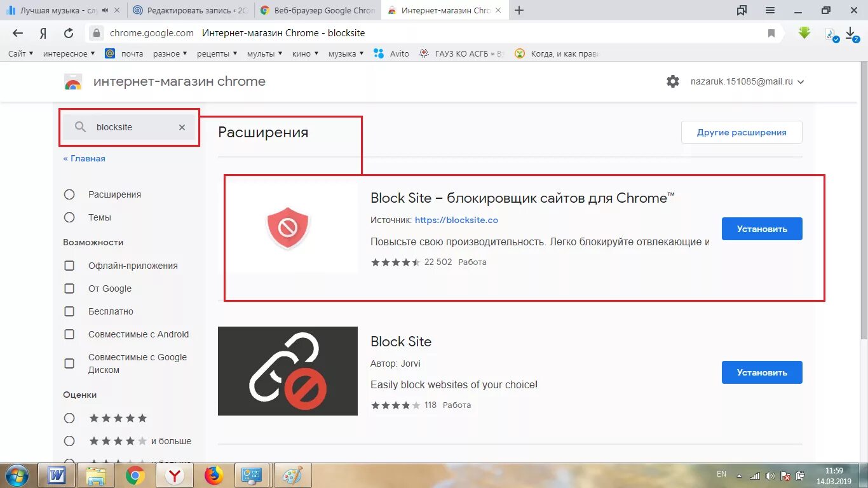Open a new tab with the plus button
868x488 pixels.
tap(519, 10)
